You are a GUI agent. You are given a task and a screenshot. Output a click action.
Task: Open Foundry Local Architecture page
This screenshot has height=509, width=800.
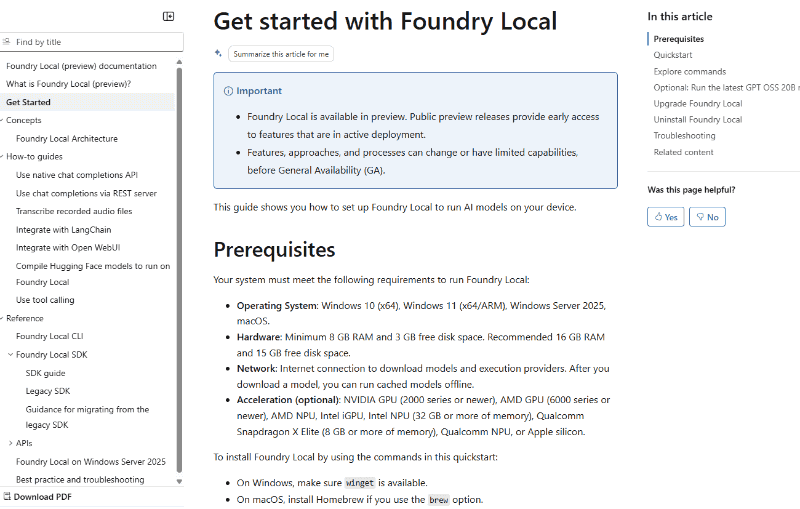[x=67, y=139]
